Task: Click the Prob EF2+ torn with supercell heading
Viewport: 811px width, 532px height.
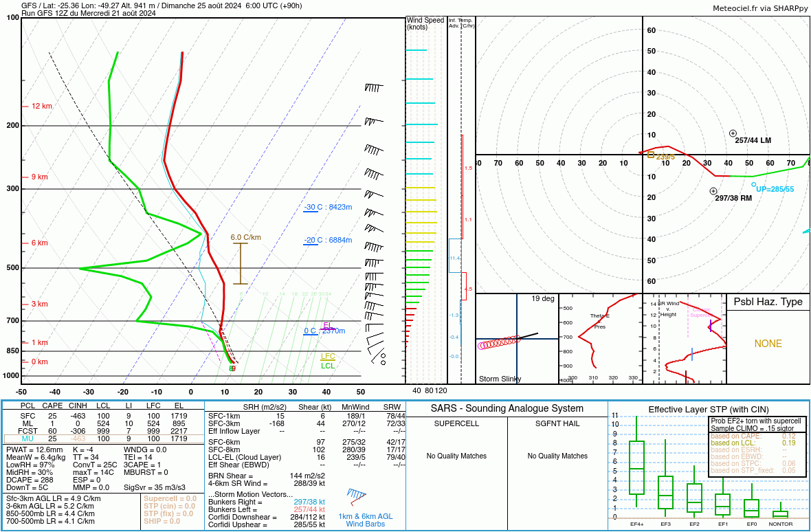Action: coord(755,421)
